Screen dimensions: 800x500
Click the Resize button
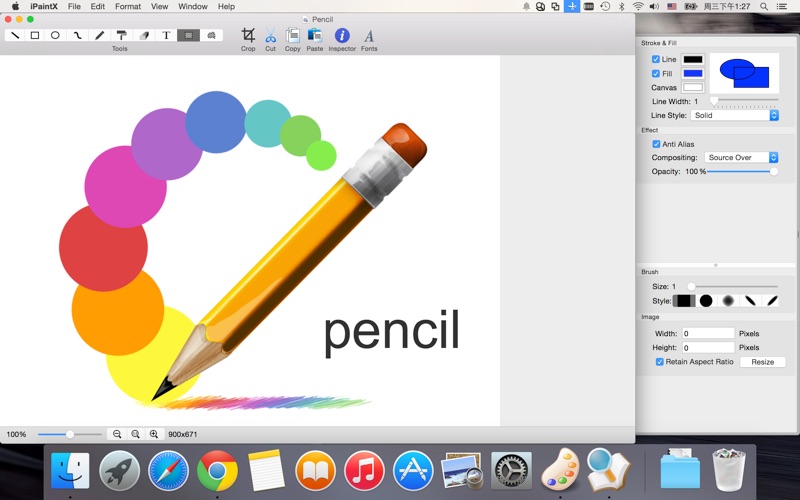[763, 362]
